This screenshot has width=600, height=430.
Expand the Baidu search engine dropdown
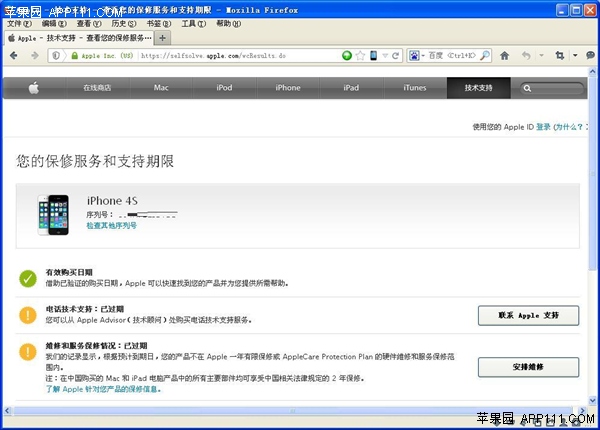[x=423, y=55]
